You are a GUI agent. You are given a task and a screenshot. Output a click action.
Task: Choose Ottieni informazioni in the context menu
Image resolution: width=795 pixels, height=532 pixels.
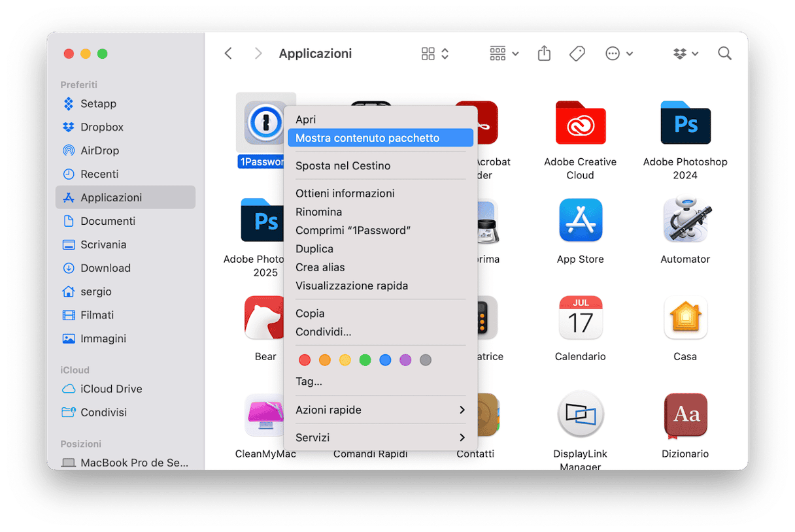(345, 193)
